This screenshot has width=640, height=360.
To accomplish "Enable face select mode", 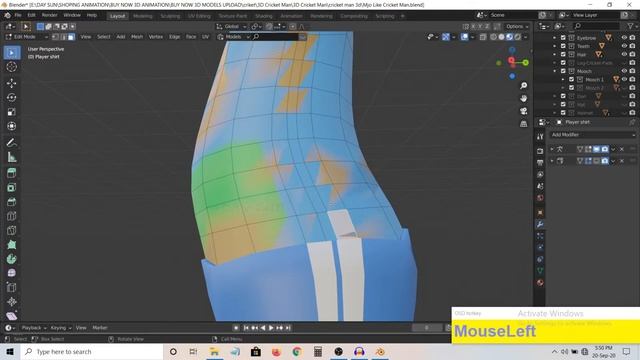I will 71,37.
